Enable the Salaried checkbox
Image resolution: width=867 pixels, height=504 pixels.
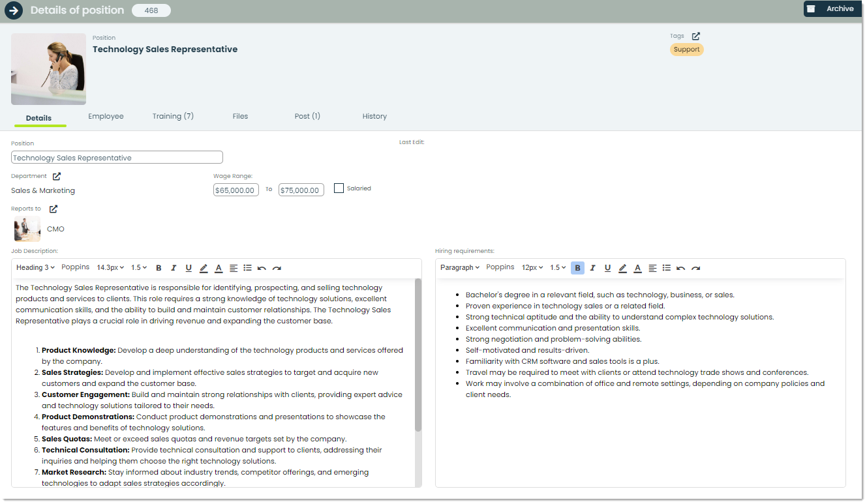(x=339, y=188)
